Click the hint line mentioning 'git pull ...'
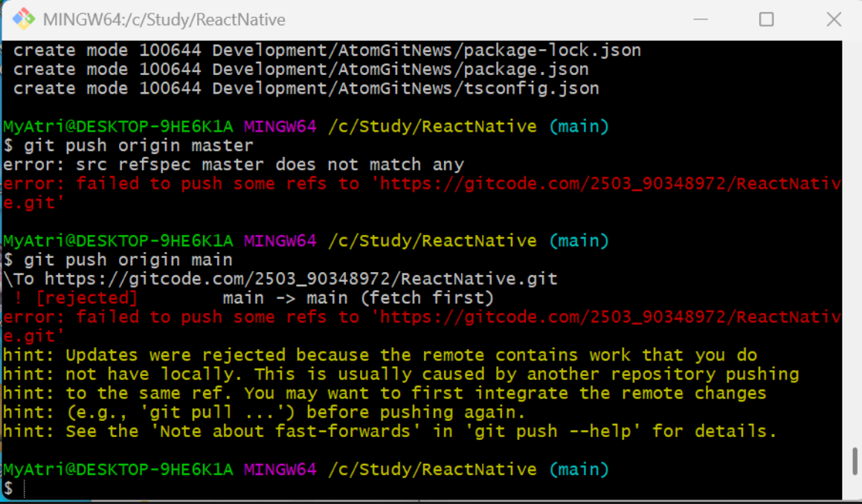Viewport: 862px width, 504px height. coord(265,413)
